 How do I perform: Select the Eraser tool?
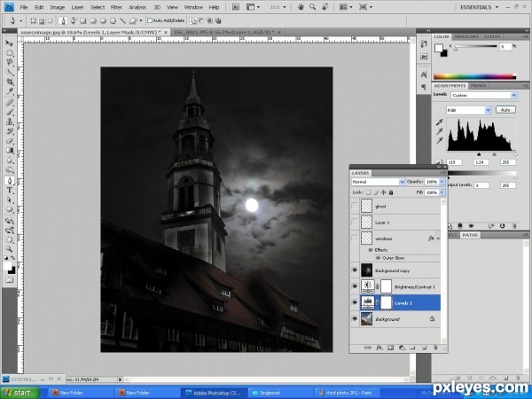(9, 140)
